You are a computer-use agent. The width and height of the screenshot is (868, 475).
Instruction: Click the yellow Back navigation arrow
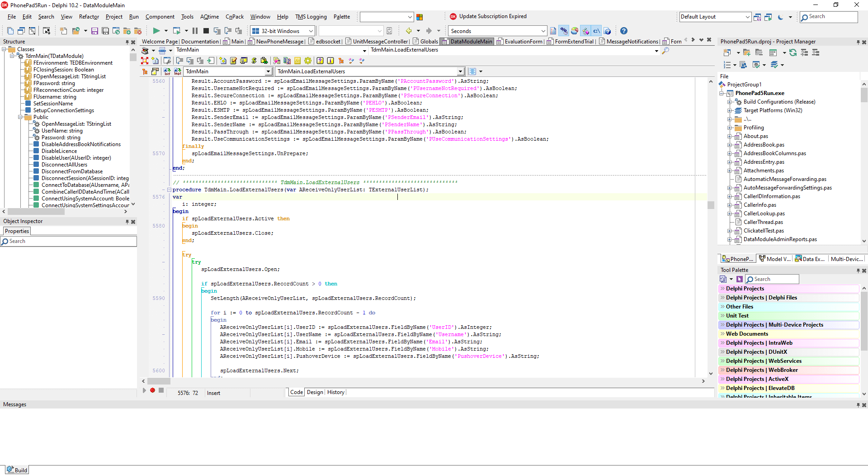pos(409,31)
